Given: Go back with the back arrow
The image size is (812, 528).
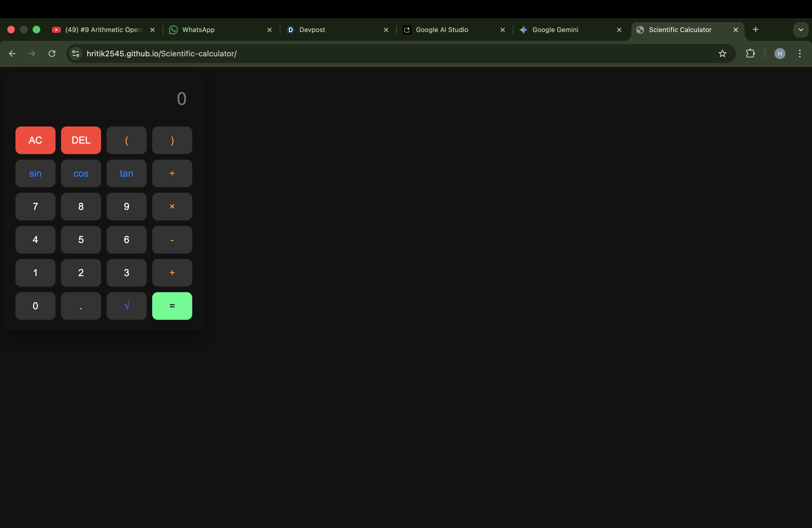Looking at the screenshot, I should click(x=12, y=54).
